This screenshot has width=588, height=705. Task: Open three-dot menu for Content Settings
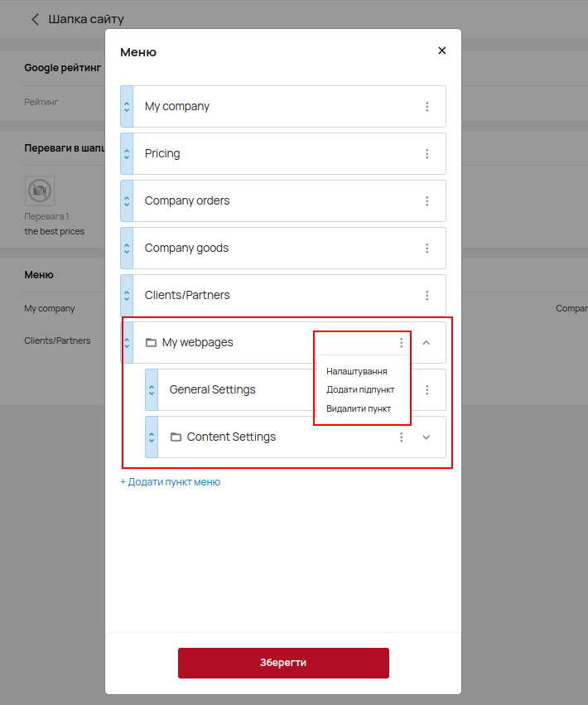401,437
